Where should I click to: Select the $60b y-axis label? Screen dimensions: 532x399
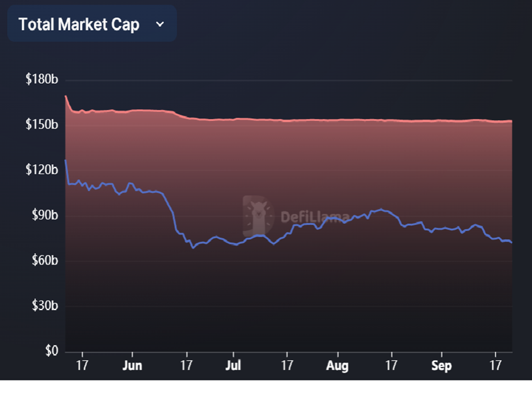tap(44, 260)
